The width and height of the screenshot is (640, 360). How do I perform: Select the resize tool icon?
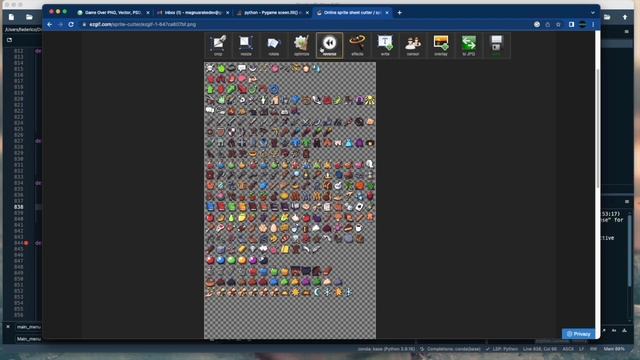[246, 45]
